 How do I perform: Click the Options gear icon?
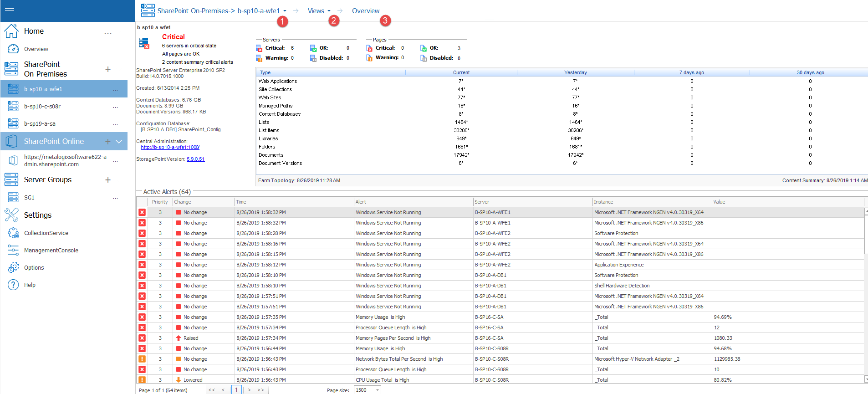coord(13,267)
